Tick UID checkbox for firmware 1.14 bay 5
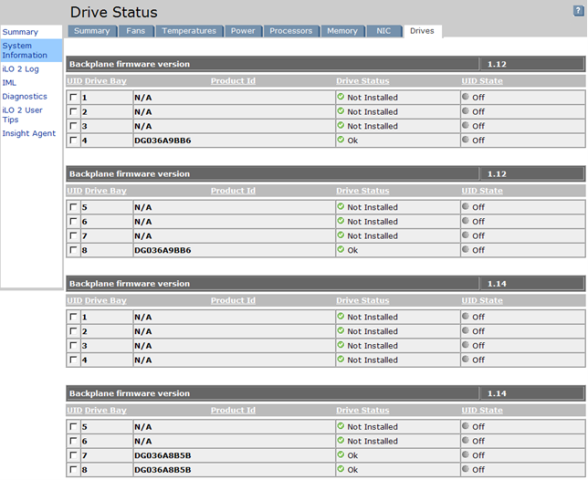588x480 pixels. click(x=74, y=427)
